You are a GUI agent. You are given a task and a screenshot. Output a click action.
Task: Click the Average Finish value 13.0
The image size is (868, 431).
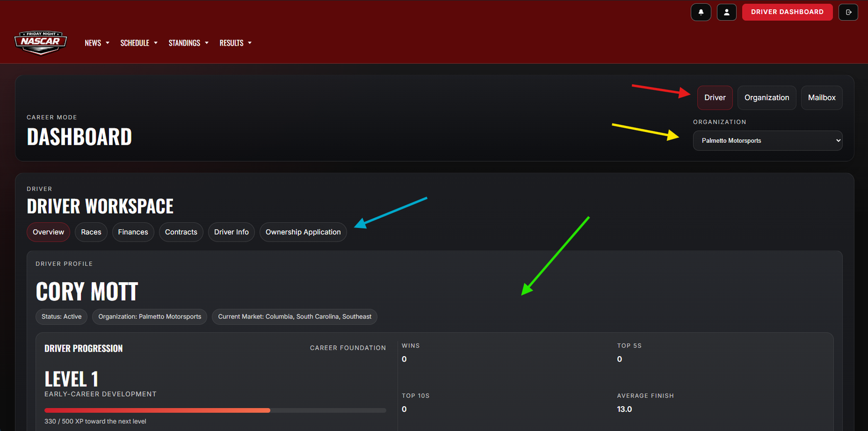click(624, 409)
